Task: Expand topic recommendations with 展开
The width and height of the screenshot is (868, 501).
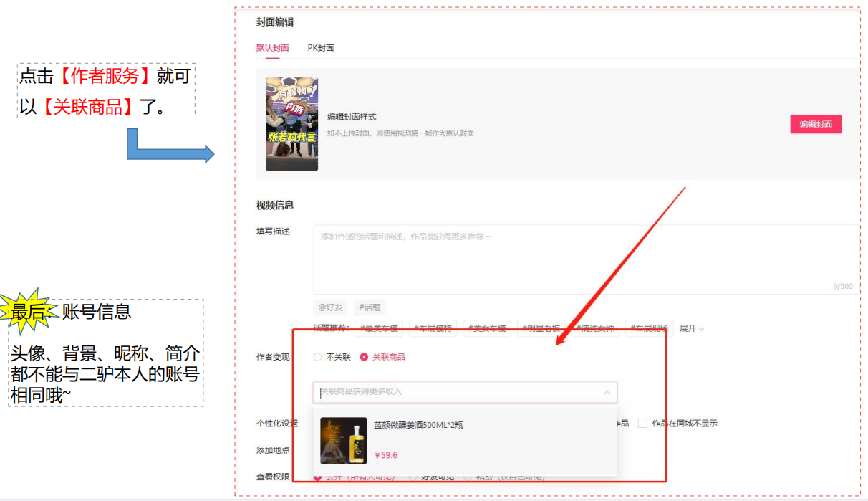Action: point(688,328)
